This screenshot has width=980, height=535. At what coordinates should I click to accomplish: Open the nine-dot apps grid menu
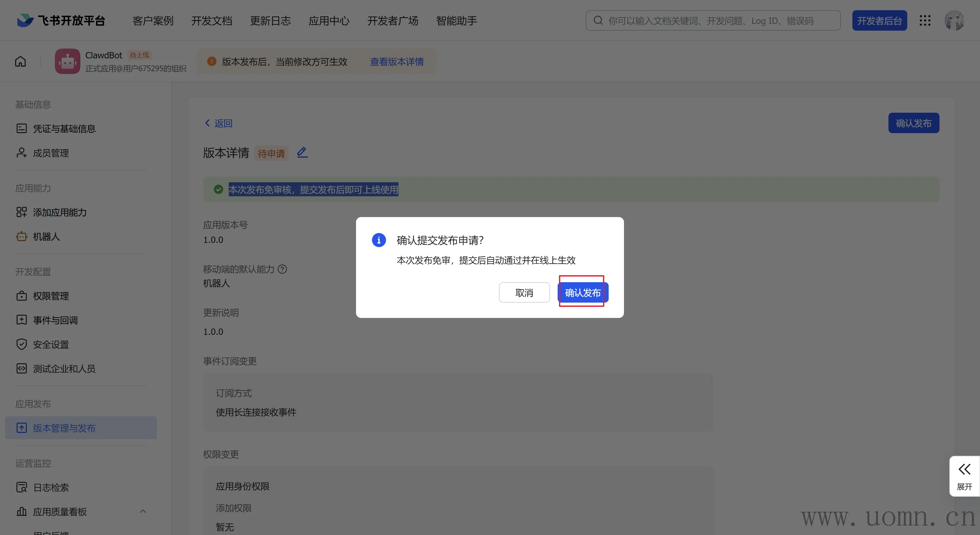click(925, 20)
